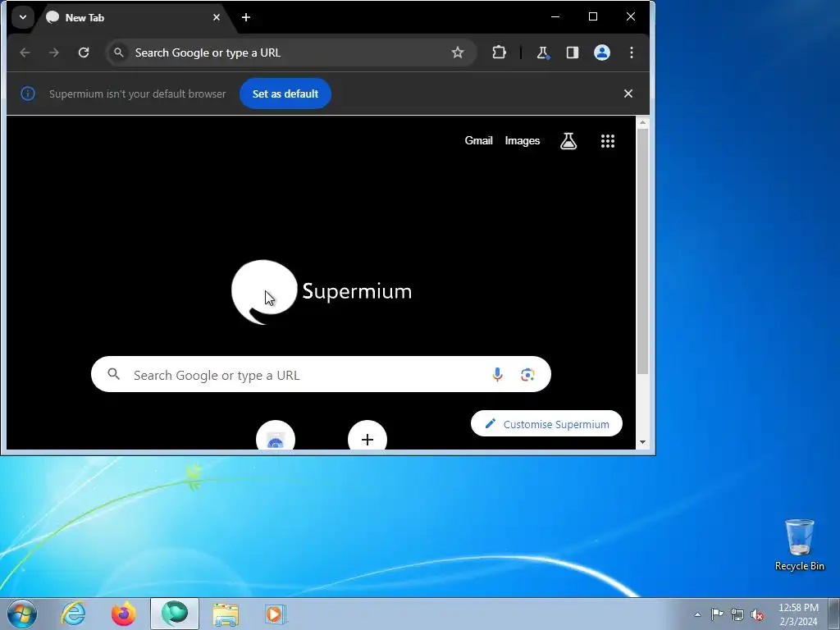
Task: Launch Internet Explorer from taskbar
Action: 73,614
